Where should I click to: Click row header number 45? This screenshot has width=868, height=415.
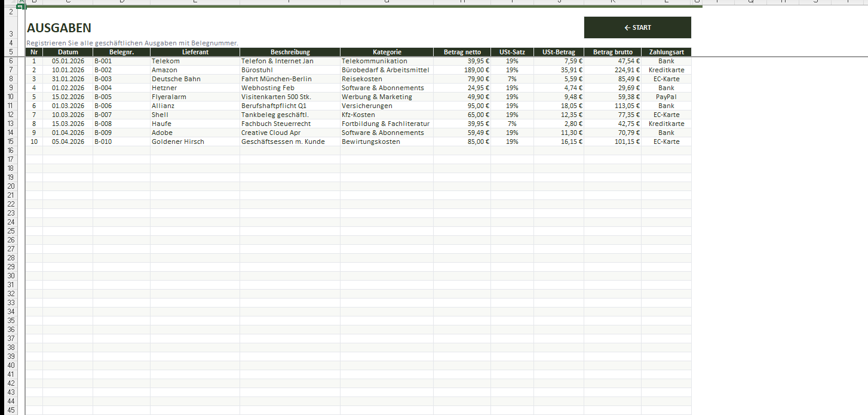pyautogui.click(x=11, y=410)
